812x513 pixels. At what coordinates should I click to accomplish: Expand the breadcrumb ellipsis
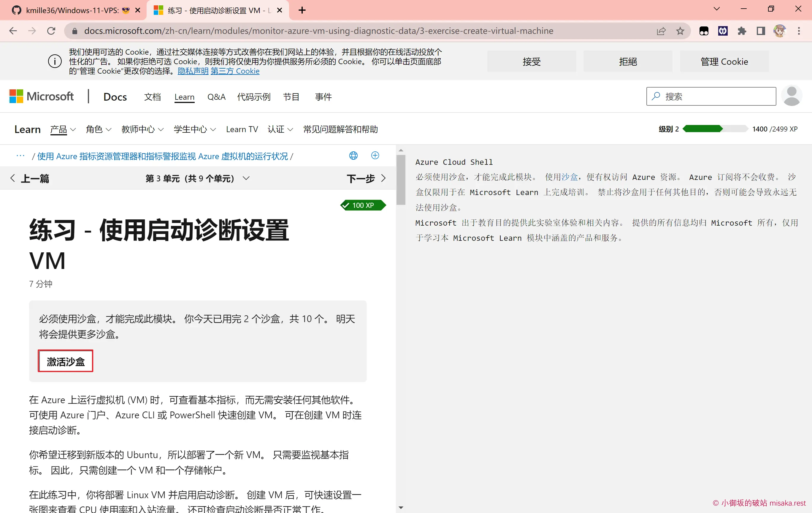click(x=20, y=156)
